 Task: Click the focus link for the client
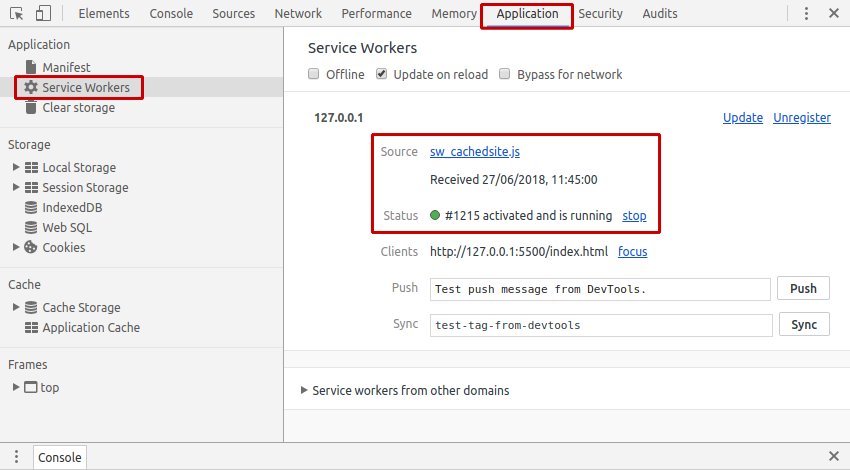[633, 252]
